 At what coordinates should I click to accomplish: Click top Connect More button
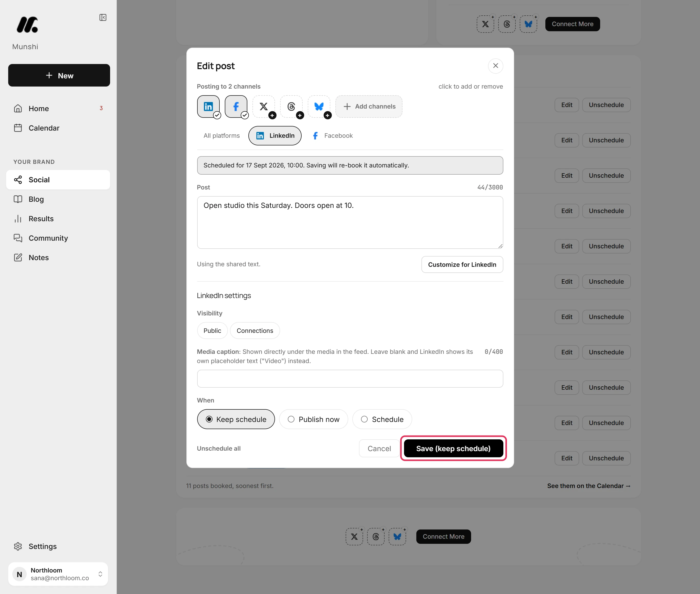(572, 24)
